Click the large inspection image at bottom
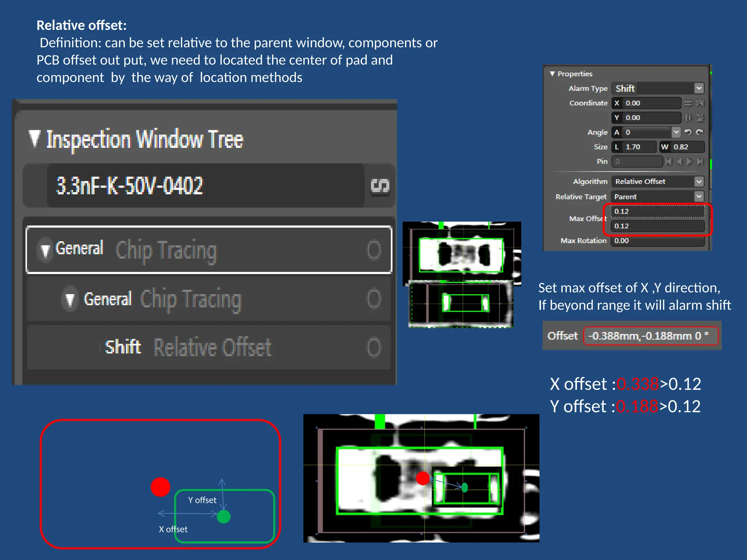This screenshot has width=747, height=560. [x=421, y=478]
